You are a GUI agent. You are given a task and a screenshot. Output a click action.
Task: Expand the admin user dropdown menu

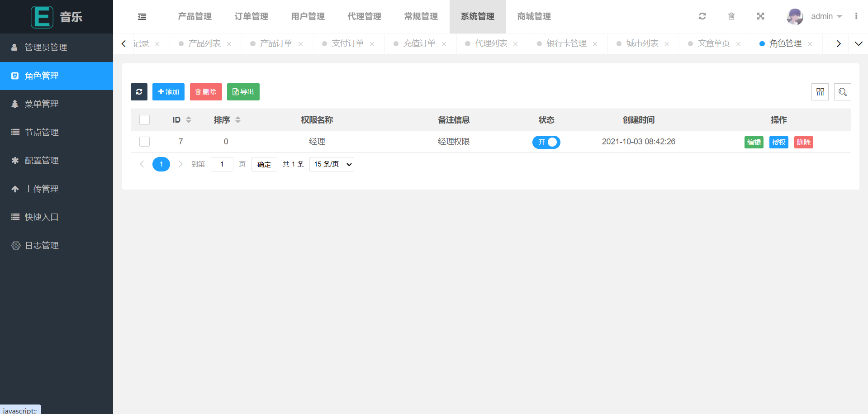(826, 16)
